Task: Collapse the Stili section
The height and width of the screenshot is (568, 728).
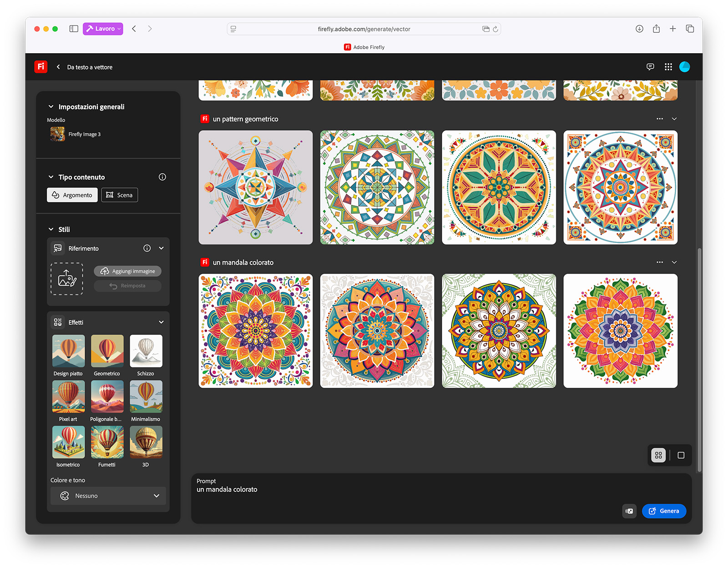Action: coord(51,229)
